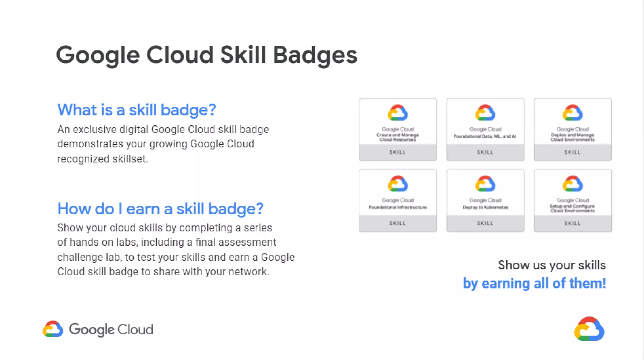
Task: Click the large cloud icon at bottom right
Action: [x=589, y=329]
